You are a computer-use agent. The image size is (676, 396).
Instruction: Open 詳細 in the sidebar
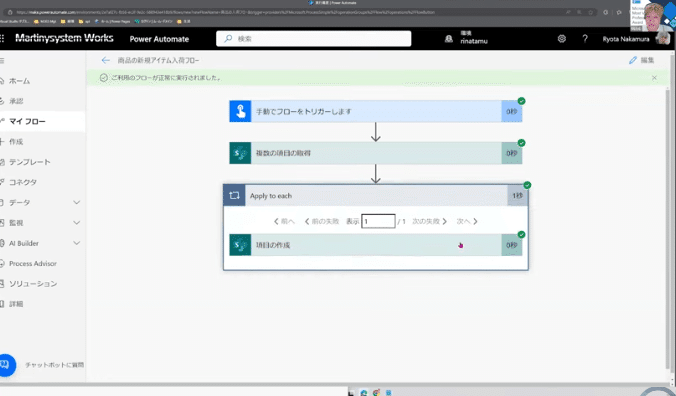click(16, 304)
